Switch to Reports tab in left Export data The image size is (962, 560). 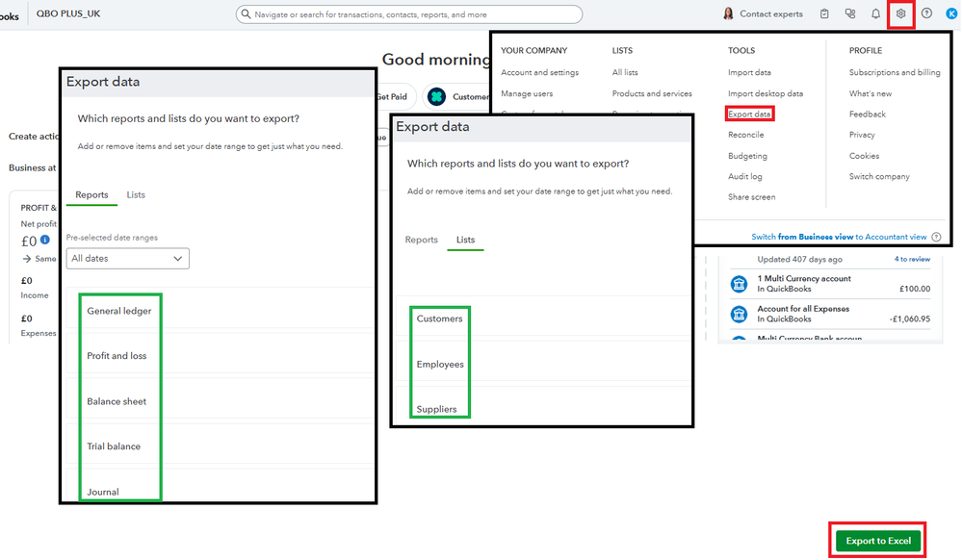coord(92,194)
